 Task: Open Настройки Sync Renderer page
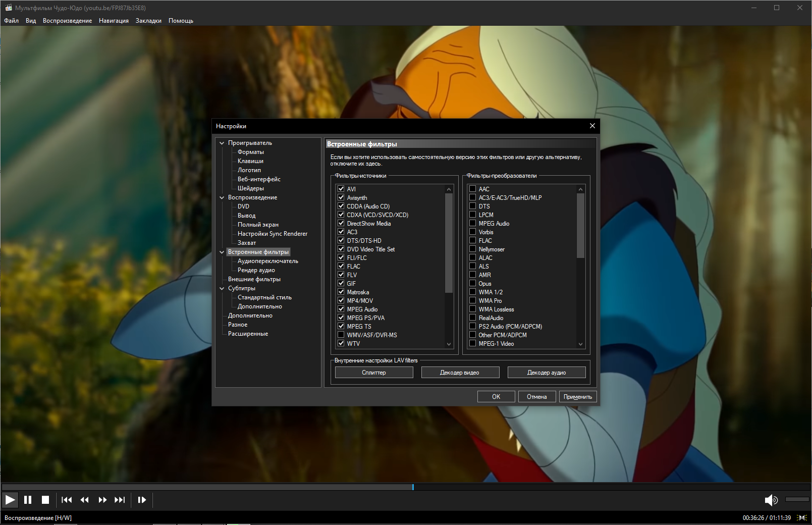coord(273,234)
